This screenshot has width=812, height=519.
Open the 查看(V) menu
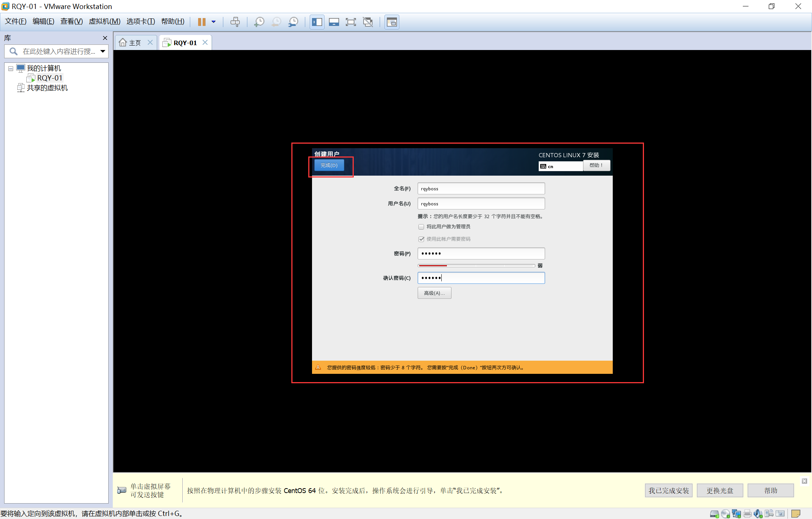pyautogui.click(x=71, y=21)
